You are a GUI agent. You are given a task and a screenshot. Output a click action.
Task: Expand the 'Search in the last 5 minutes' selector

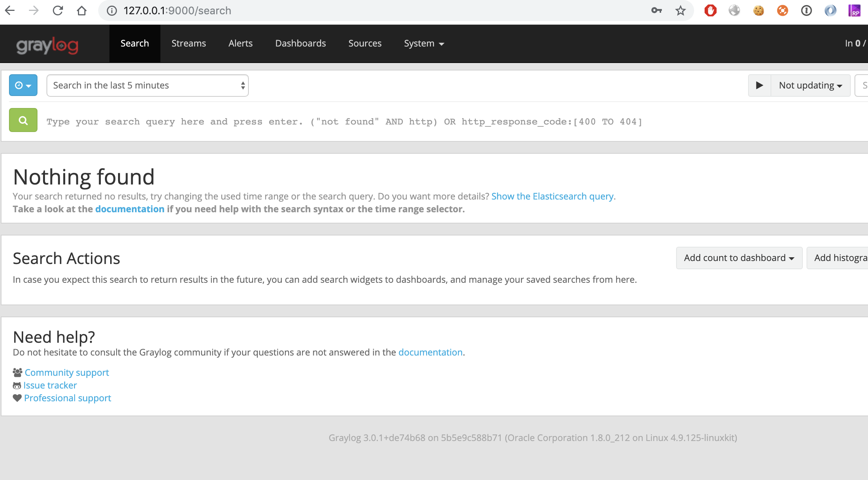click(x=147, y=85)
